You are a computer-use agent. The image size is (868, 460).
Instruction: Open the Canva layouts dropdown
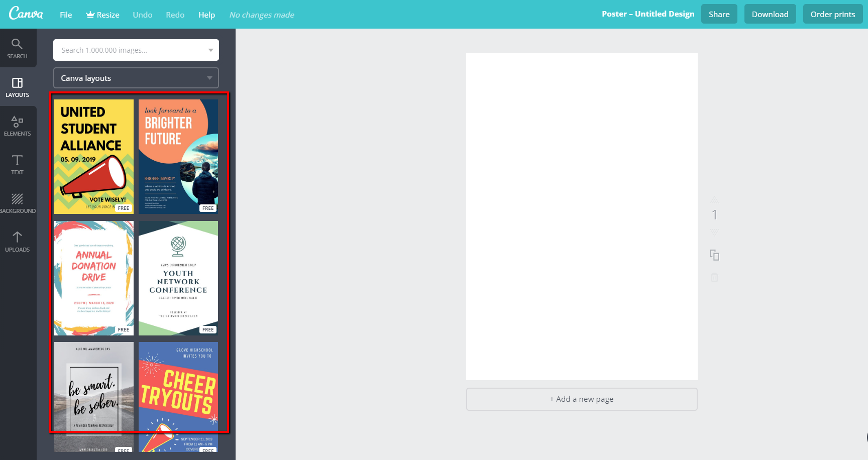point(136,78)
